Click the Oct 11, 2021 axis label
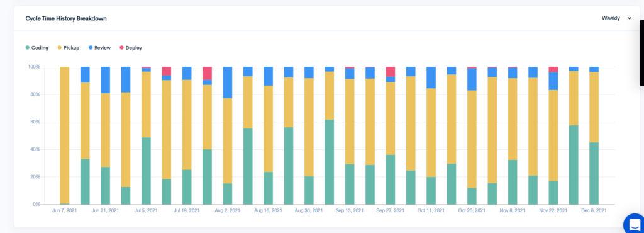644x233 pixels. [431, 210]
